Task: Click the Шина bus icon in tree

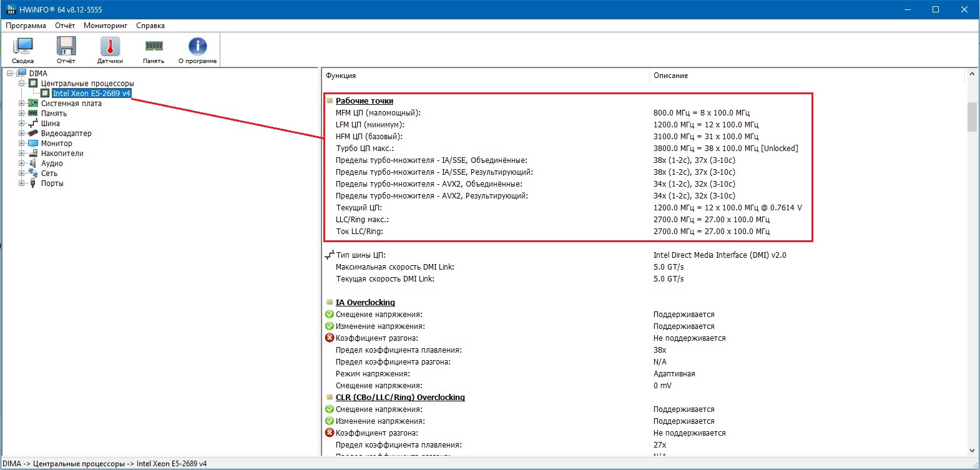Action: point(33,124)
